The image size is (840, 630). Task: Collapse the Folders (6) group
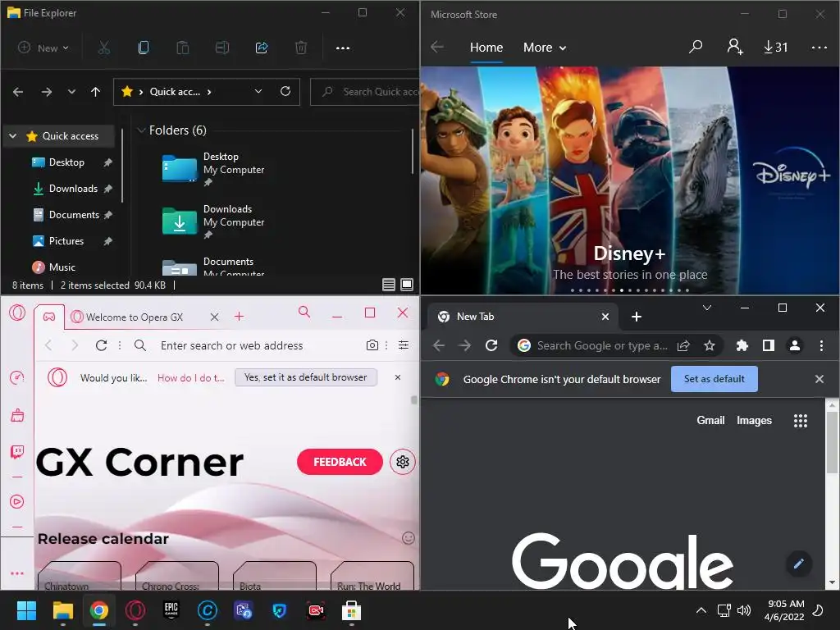pyautogui.click(x=141, y=130)
